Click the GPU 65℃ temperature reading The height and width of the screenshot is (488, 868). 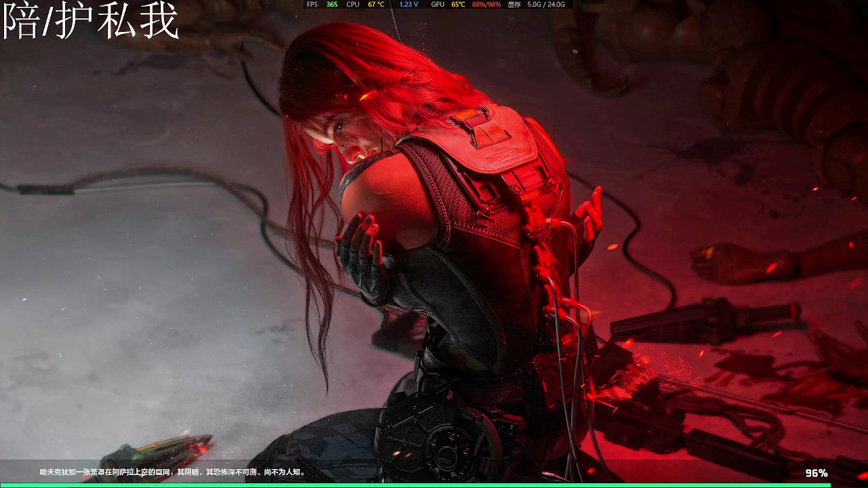tap(448, 4)
